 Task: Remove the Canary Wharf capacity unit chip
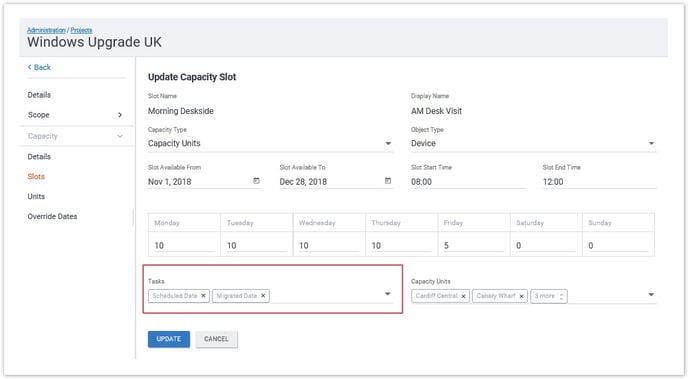521,297
